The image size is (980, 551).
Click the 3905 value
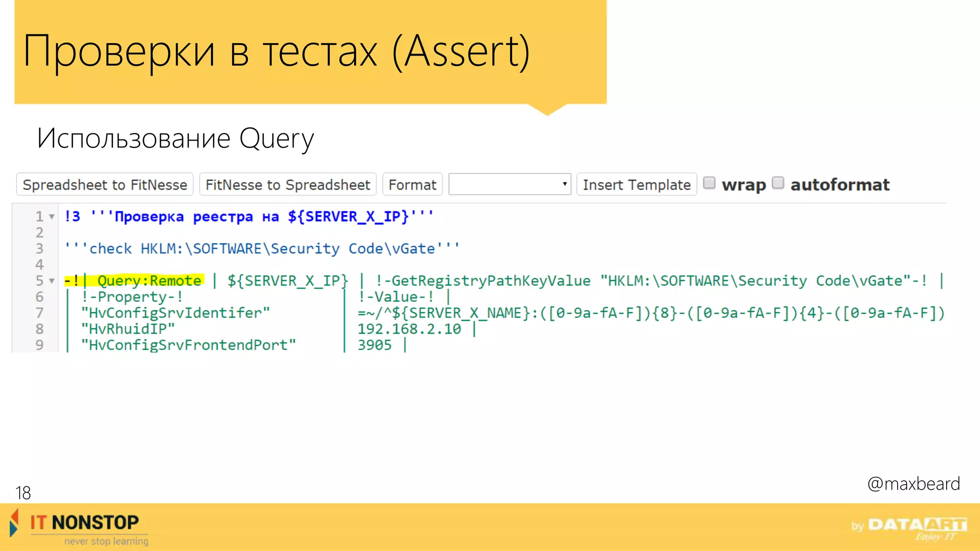[x=375, y=345]
